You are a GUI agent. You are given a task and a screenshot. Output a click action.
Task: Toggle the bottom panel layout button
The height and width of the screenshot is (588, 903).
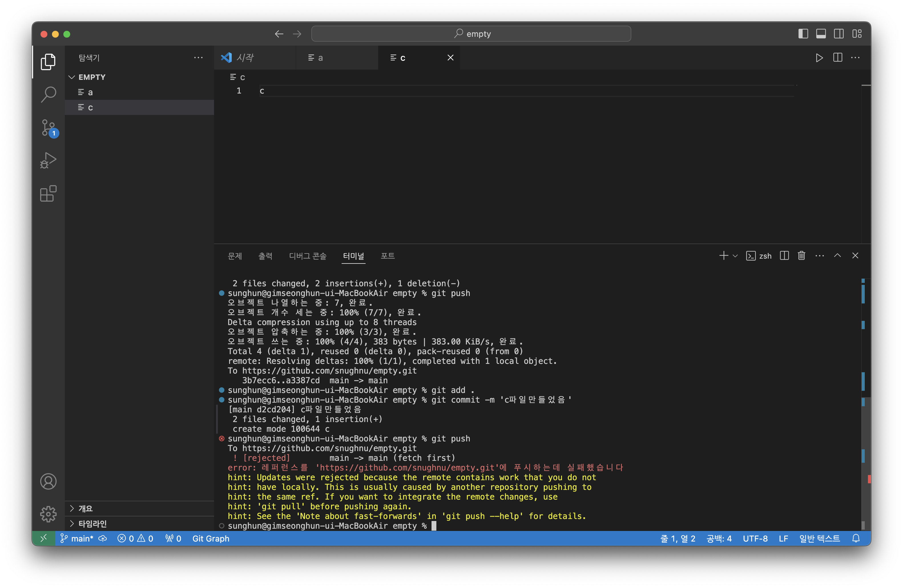click(821, 34)
